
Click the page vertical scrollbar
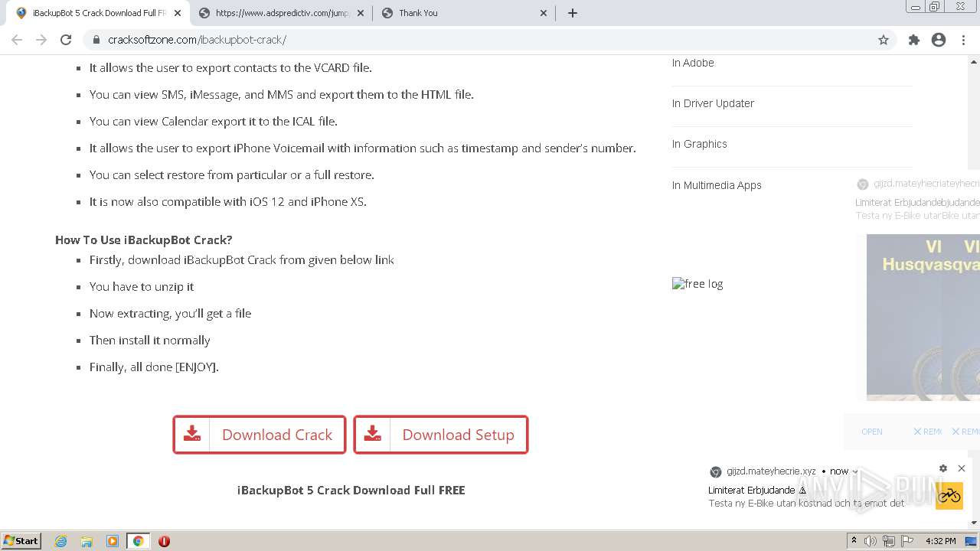click(x=974, y=291)
